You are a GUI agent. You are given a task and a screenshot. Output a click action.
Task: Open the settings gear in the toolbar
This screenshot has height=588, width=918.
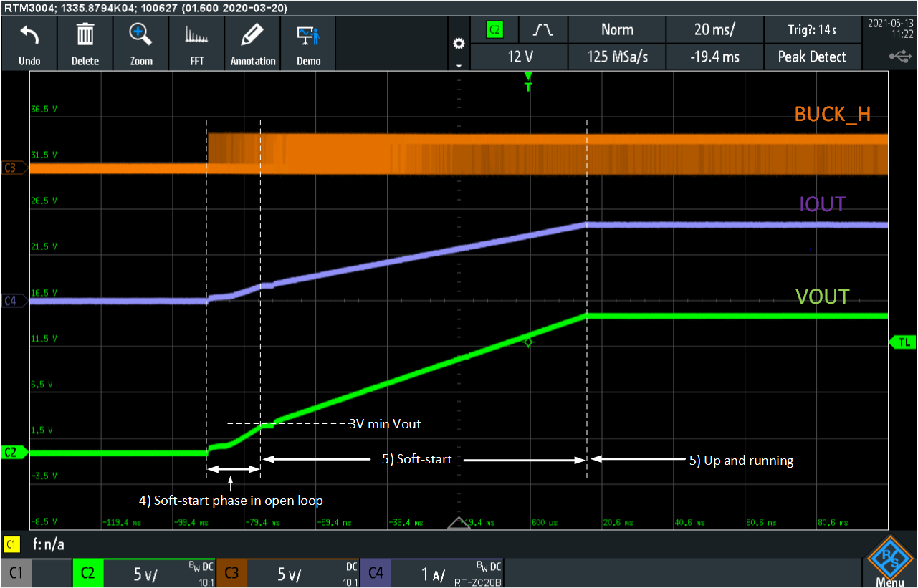[459, 44]
